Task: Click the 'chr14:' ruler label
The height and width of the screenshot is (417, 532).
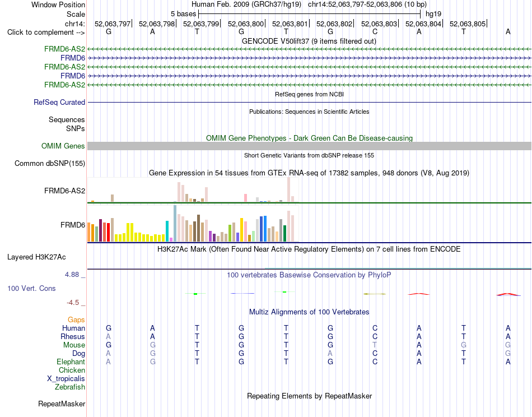Action: [x=75, y=24]
